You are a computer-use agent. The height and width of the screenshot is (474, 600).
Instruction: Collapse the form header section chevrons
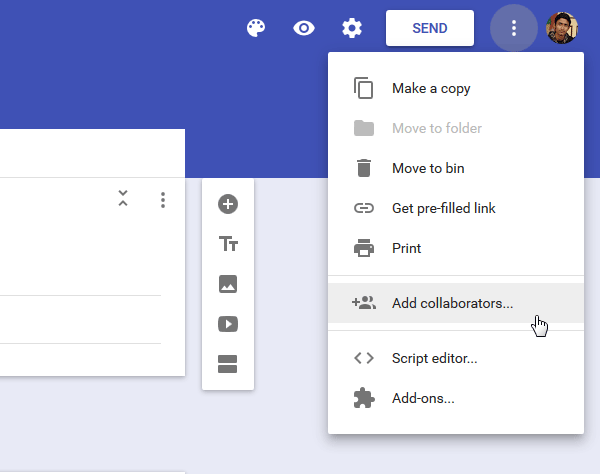click(123, 198)
